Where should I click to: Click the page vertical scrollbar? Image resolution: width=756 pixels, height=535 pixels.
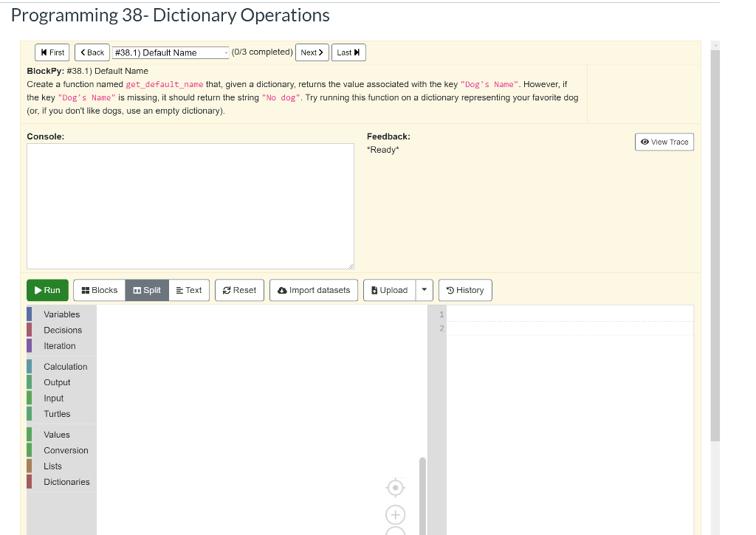715,246
